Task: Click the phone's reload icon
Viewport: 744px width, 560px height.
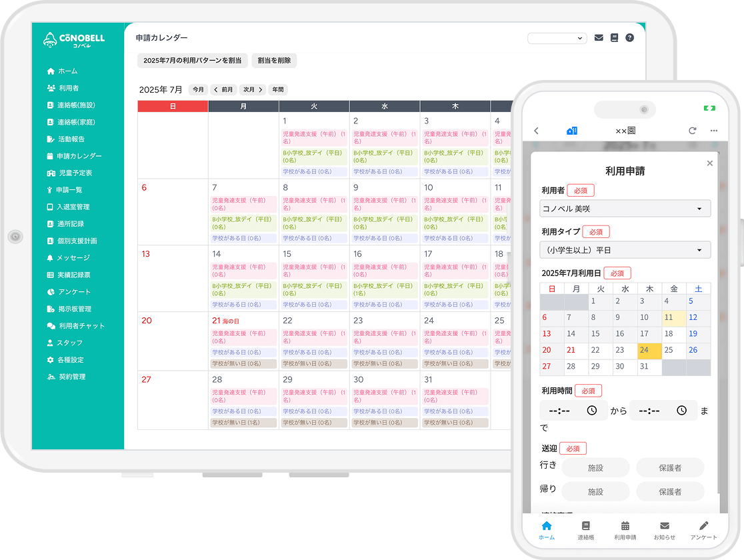Action: [x=693, y=131]
